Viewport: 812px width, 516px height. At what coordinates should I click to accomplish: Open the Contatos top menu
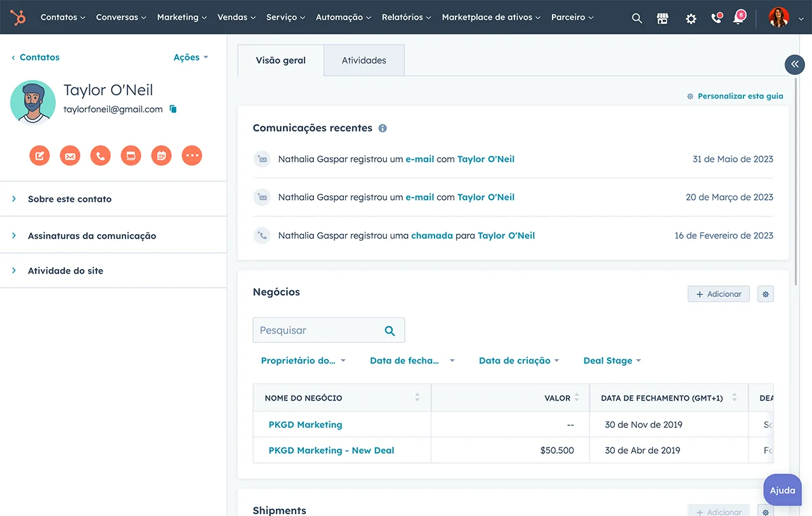pos(62,17)
